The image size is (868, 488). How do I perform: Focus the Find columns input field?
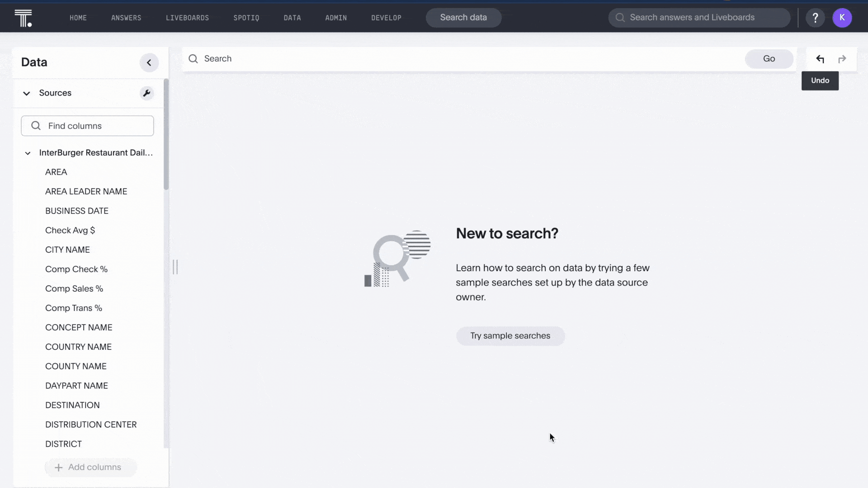87,126
